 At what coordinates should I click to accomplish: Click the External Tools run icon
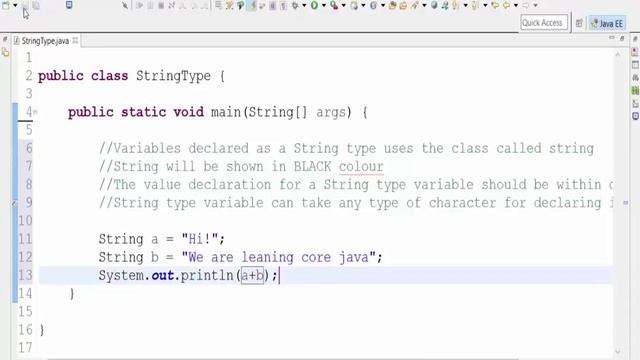[334, 5]
